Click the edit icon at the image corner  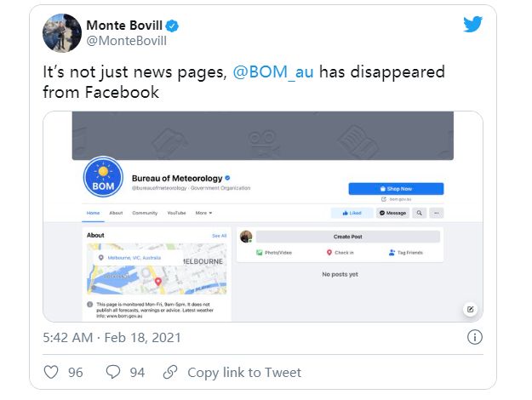tap(469, 308)
